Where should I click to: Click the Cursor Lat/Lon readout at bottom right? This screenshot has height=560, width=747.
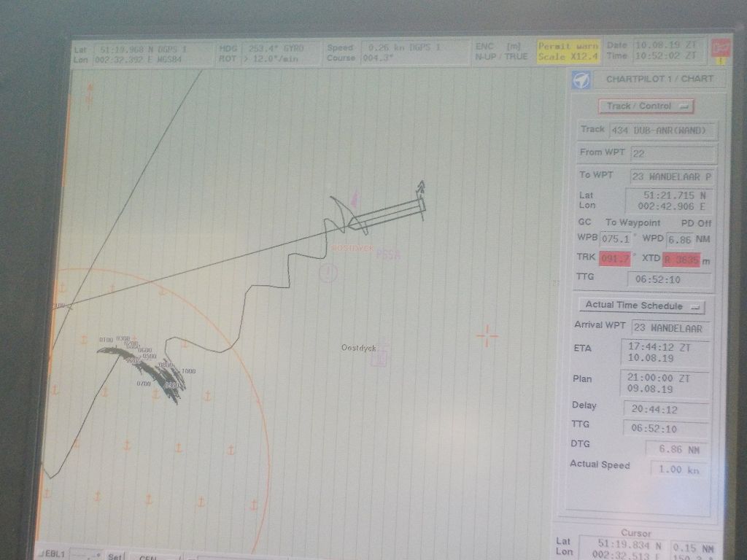pyautogui.click(x=622, y=549)
